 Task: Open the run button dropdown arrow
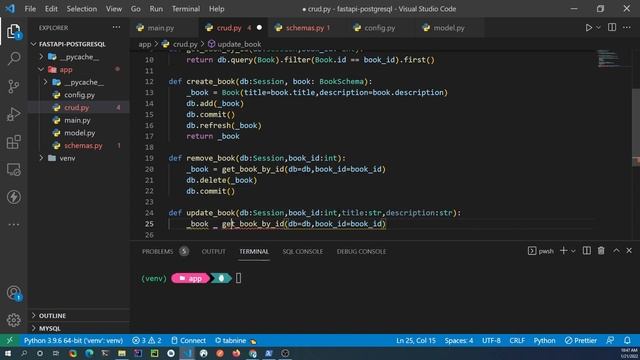click(598, 27)
